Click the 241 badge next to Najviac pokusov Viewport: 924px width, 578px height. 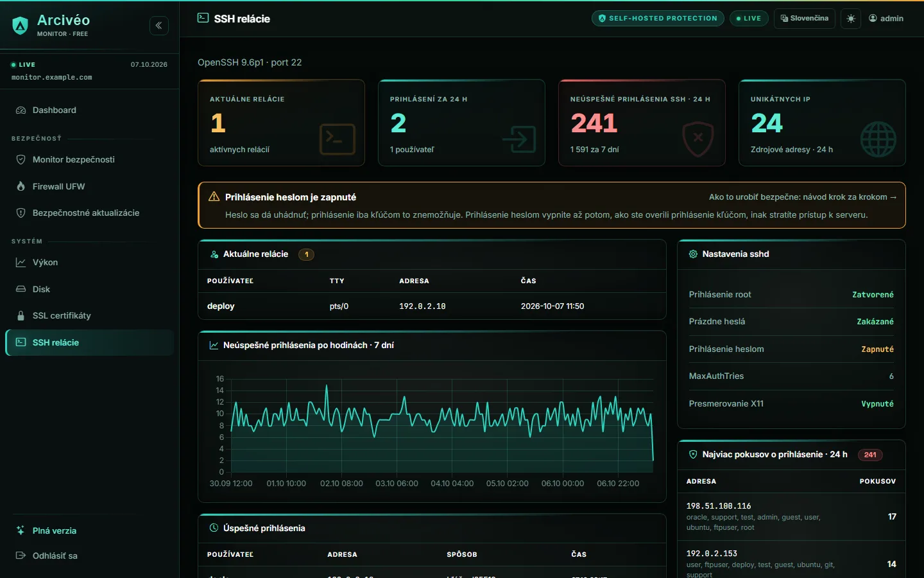pos(870,455)
